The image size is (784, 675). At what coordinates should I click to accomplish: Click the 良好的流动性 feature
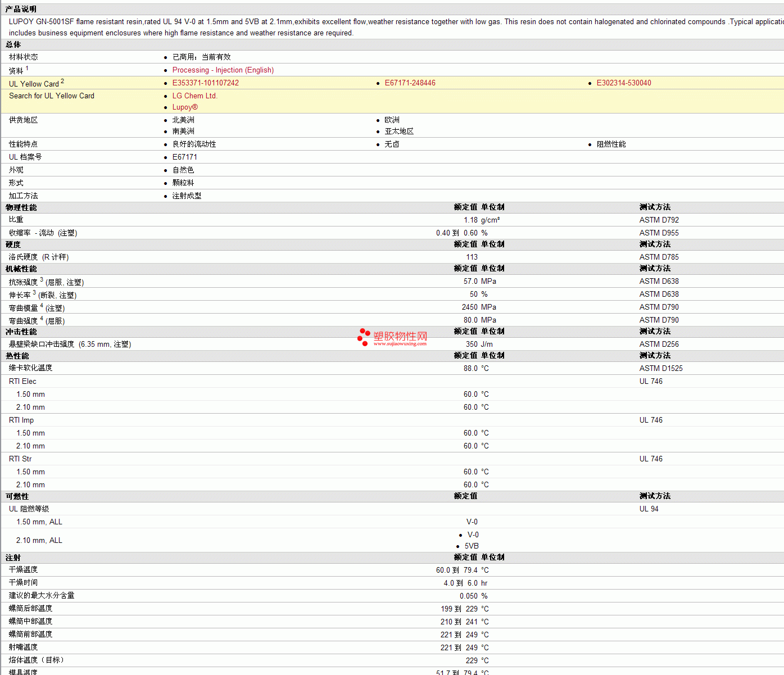pyautogui.click(x=194, y=144)
